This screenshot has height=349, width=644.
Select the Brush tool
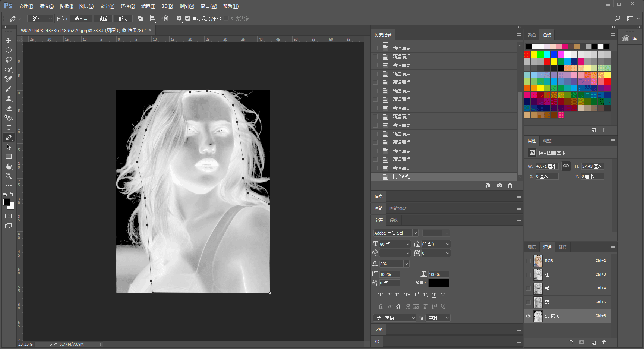click(x=9, y=89)
